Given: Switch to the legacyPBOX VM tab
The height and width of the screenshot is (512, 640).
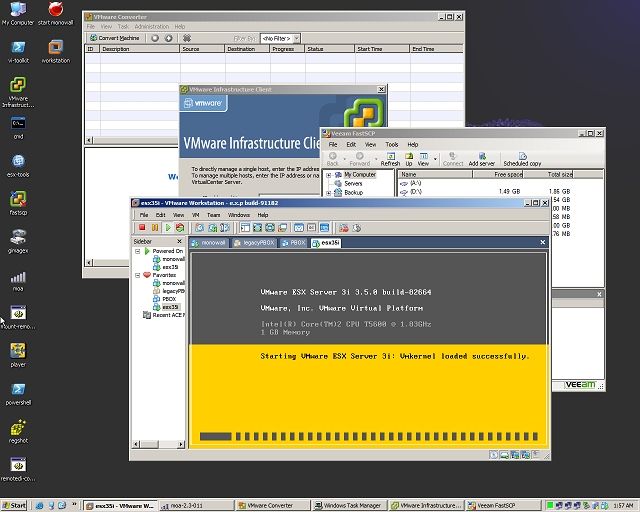Looking at the screenshot, I should point(254,243).
